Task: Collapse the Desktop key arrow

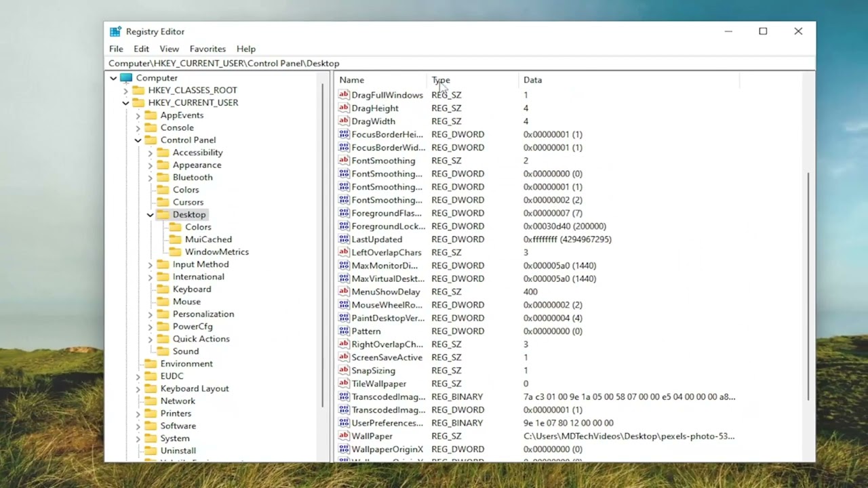Action: [x=150, y=215]
